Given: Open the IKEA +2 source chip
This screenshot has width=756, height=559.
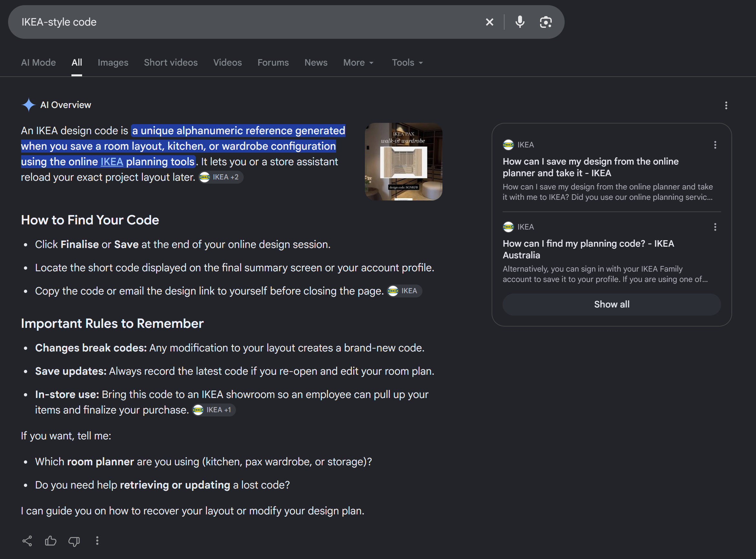Looking at the screenshot, I should [221, 177].
